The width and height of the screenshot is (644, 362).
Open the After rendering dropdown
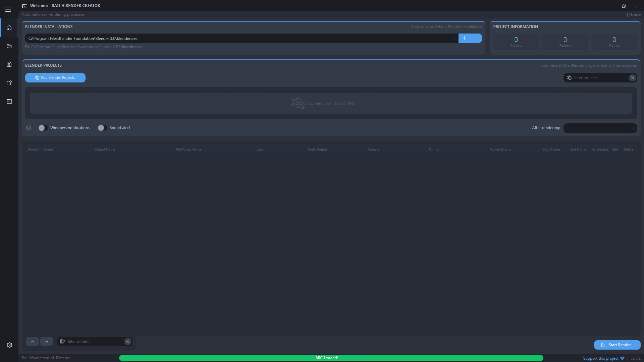(x=600, y=128)
